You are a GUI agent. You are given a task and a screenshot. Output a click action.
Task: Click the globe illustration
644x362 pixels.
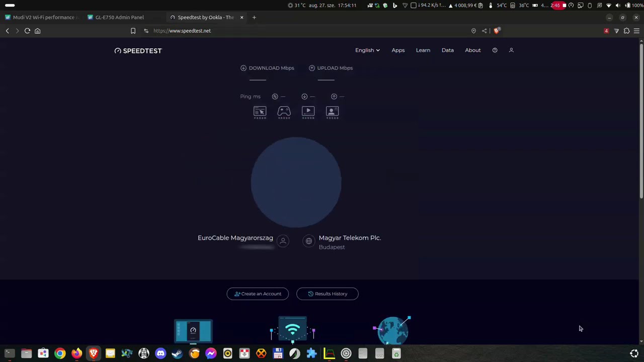pos(392,330)
